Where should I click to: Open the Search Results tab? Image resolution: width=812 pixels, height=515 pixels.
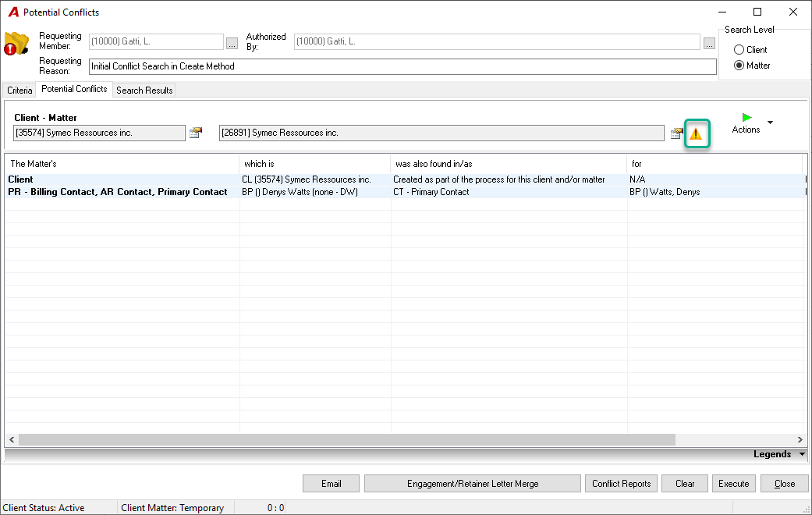tap(144, 91)
